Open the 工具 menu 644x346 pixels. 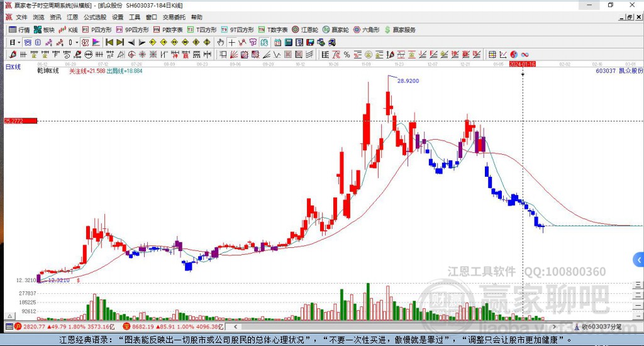[x=135, y=17]
